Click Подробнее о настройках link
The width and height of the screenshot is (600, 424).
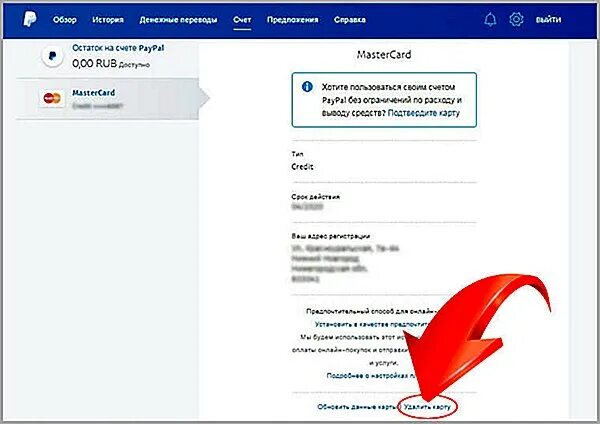coord(372,375)
